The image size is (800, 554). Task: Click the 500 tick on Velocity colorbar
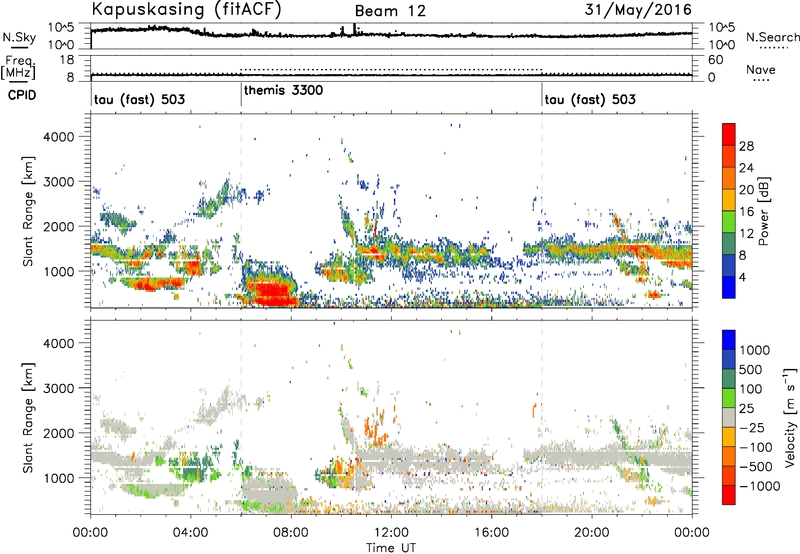point(751,369)
